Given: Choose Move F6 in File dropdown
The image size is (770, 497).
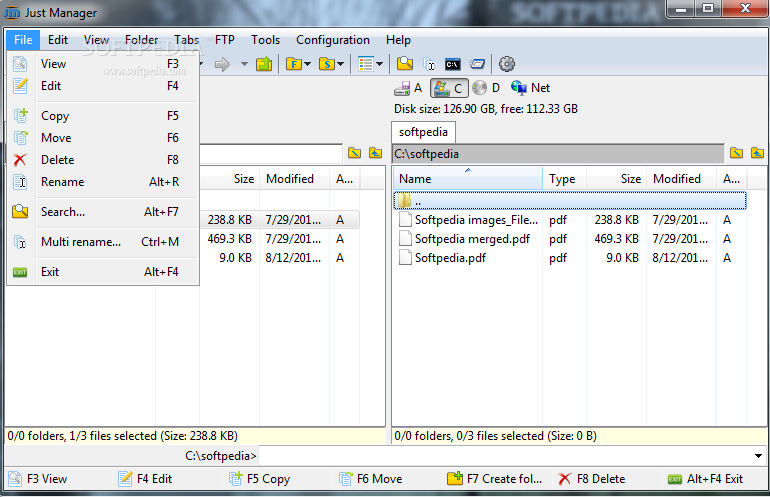Looking at the screenshot, I should [103, 138].
